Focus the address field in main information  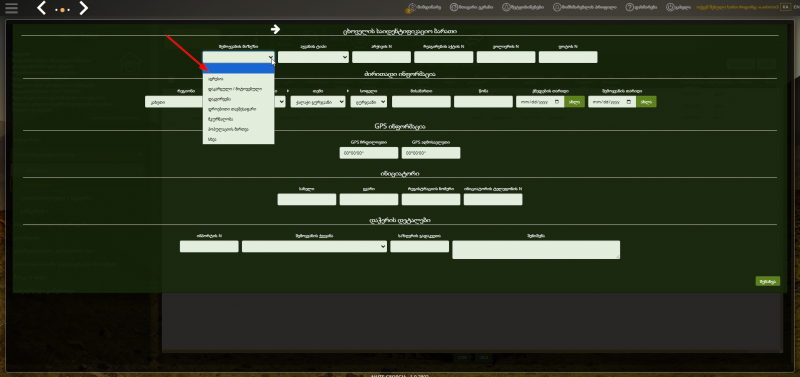click(421, 102)
